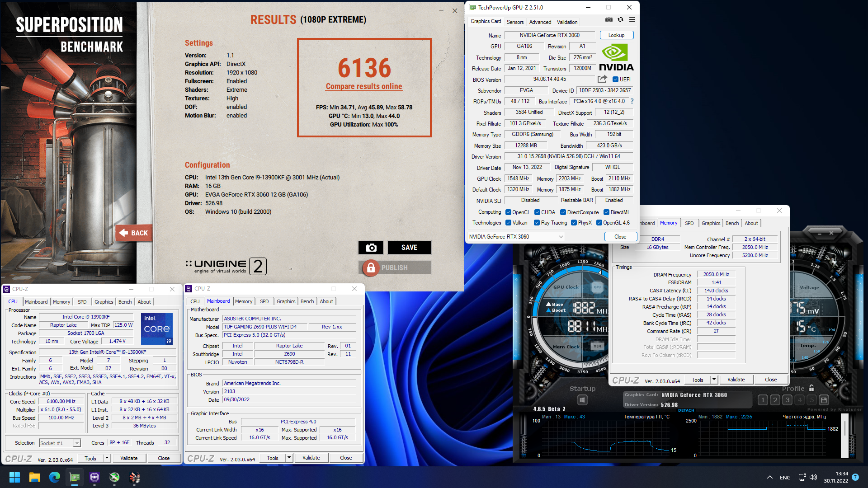Toggle CUDA checkbox
The image size is (868, 488).
point(537,212)
